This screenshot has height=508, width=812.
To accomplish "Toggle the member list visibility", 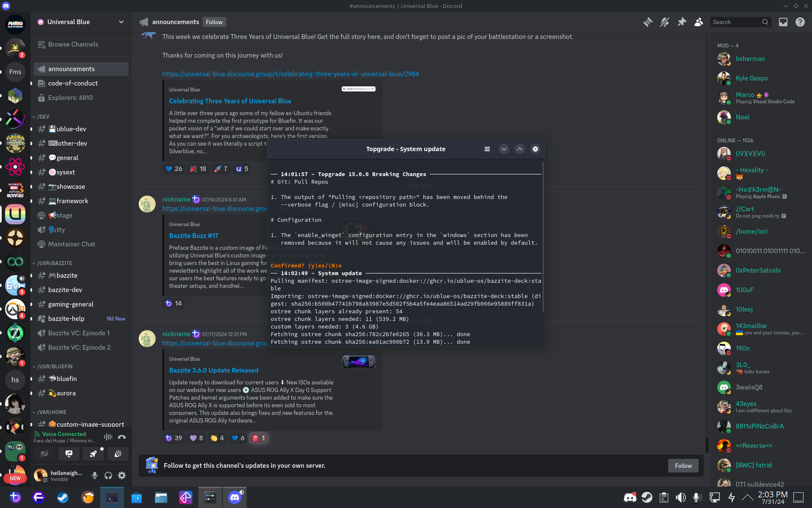I will coord(699,22).
